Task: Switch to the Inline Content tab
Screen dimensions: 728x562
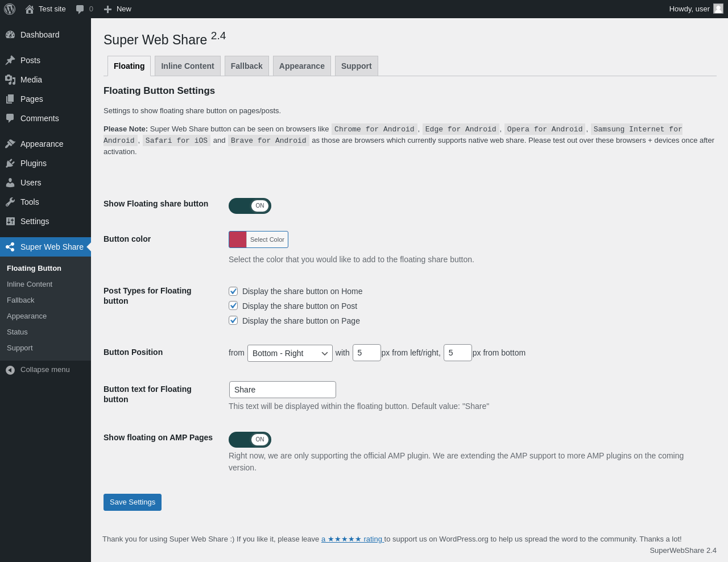Action: tap(188, 66)
